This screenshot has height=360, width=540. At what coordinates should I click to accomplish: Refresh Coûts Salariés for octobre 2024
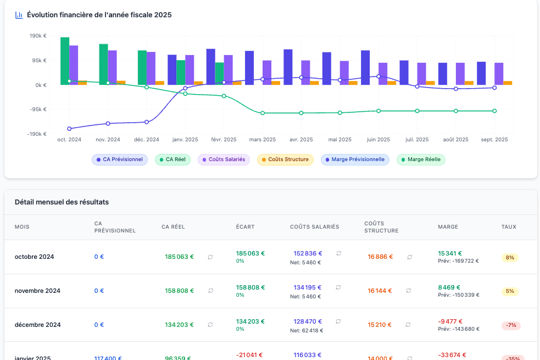pyautogui.click(x=339, y=253)
